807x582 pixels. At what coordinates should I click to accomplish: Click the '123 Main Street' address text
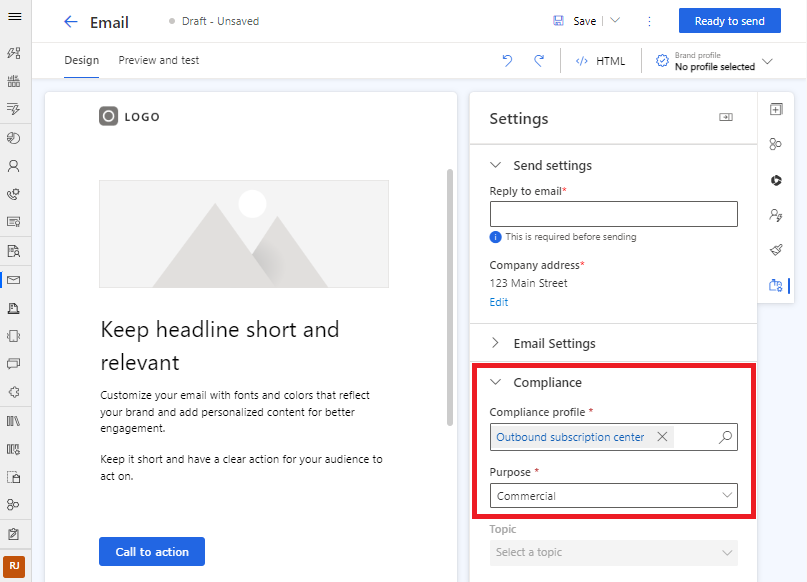(528, 283)
